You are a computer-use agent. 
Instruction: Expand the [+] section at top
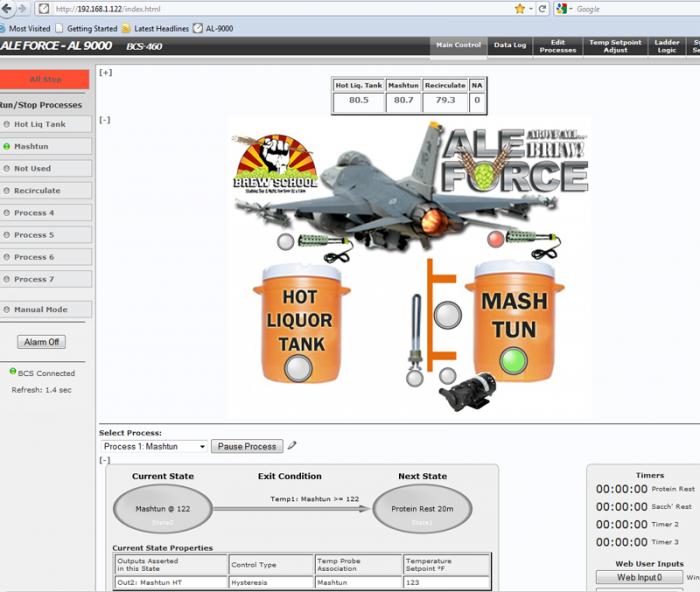pos(106,72)
